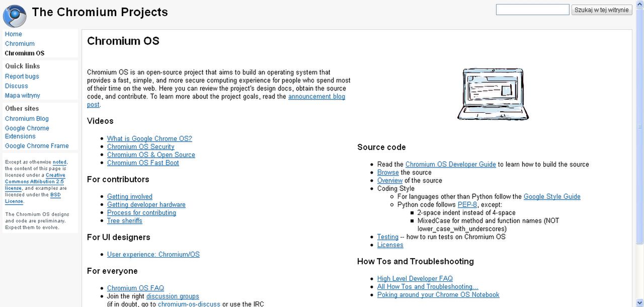
Task: Open Chromium Blog link
Action: 27,119
